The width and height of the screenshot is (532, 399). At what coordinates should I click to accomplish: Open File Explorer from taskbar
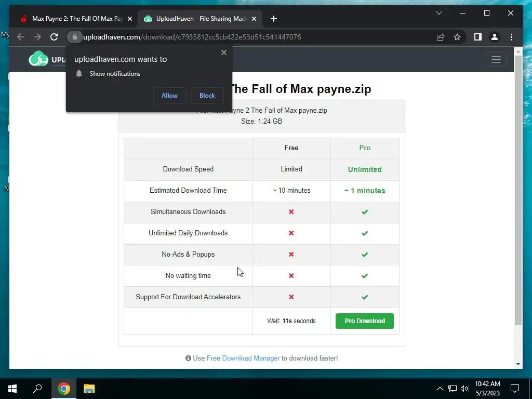(89, 389)
